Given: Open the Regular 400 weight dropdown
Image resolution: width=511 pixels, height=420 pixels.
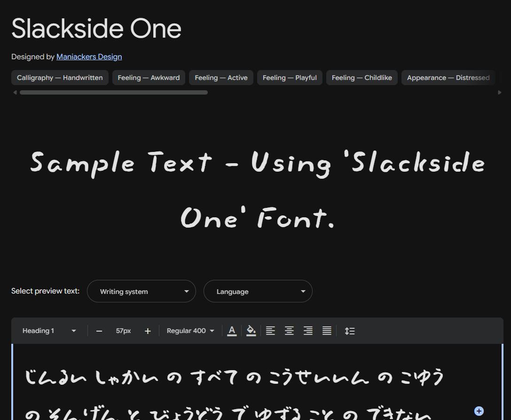Looking at the screenshot, I should (190, 331).
